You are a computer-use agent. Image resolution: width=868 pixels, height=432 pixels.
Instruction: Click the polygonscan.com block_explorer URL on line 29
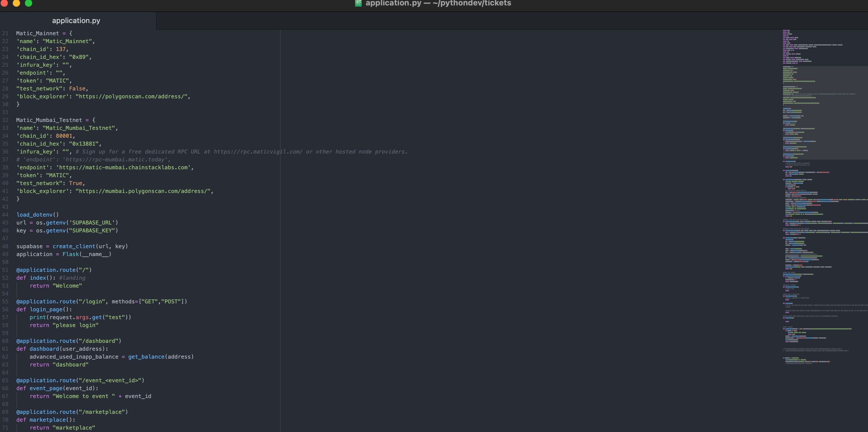point(132,97)
